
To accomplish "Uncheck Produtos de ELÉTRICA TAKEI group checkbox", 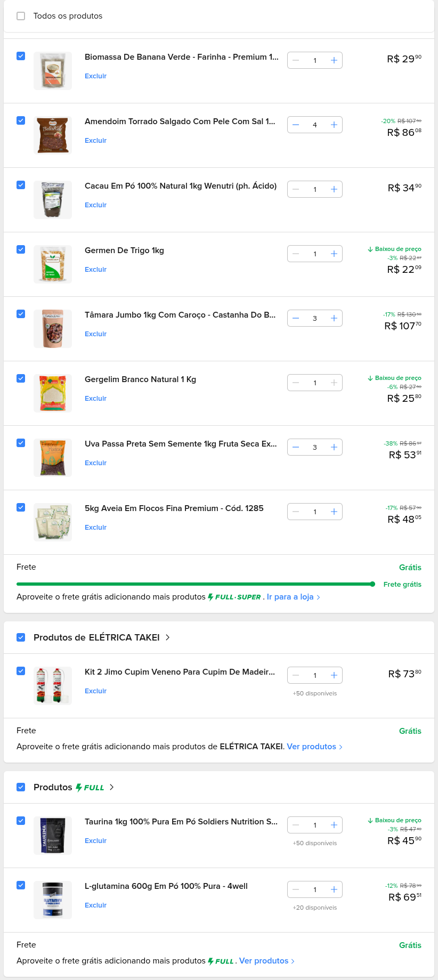I will click(21, 637).
